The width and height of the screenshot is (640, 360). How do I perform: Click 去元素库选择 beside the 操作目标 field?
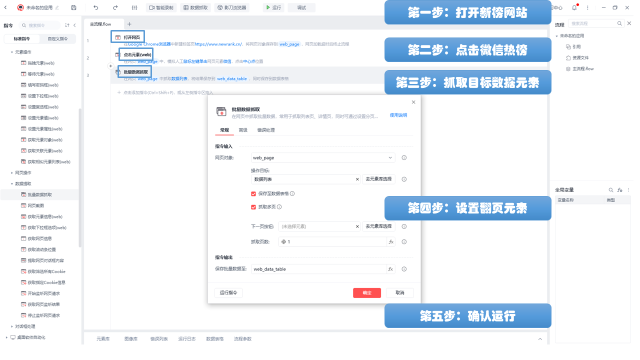[378, 179]
